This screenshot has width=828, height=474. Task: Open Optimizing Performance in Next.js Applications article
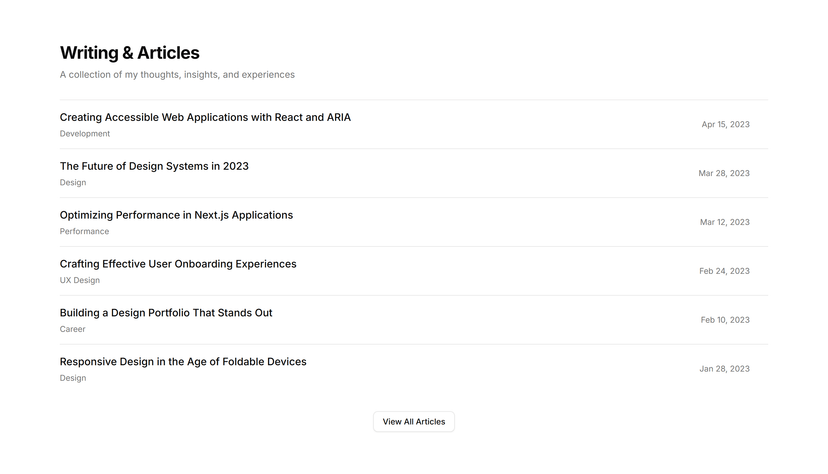pyautogui.click(x=176, y=215)
